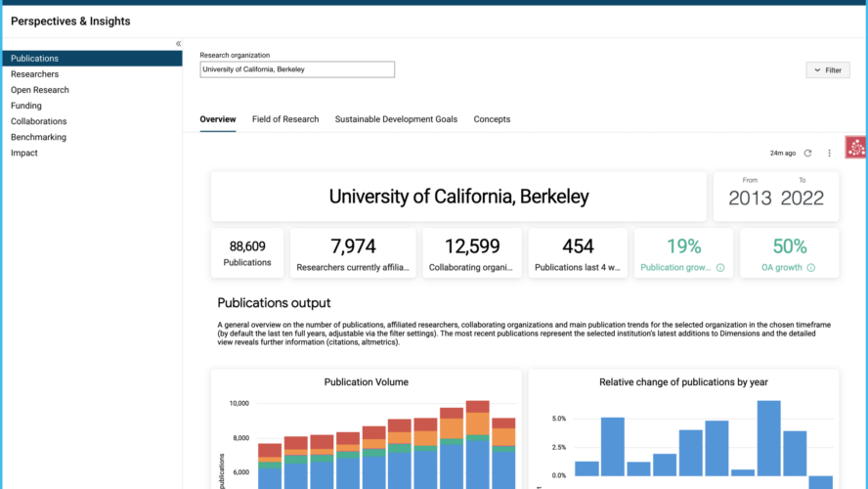Viewport: 868px width, 489px height.
Task: Open the three-dot more options menu
Action: tap(830, 154)
